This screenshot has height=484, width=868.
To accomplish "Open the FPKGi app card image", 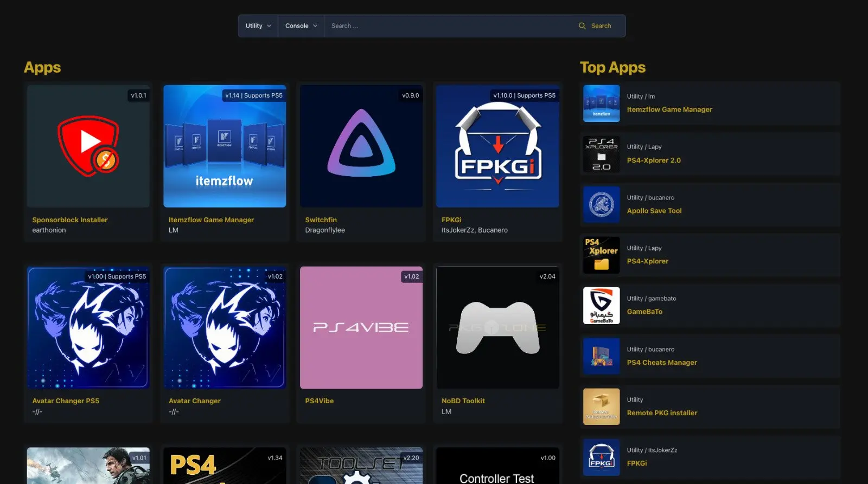I will tap(497, 146).
